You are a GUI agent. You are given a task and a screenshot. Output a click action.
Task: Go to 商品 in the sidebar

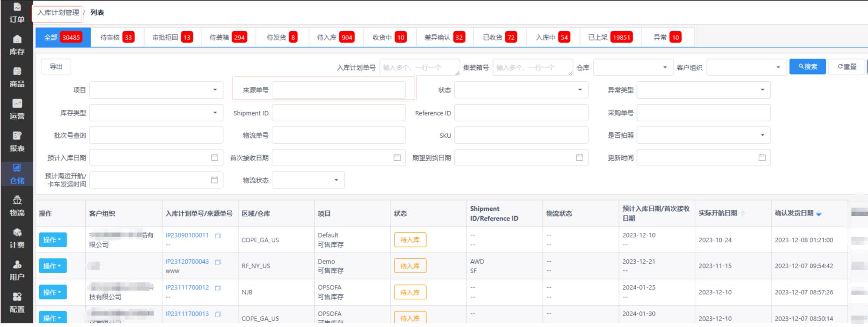pos(17,77)
